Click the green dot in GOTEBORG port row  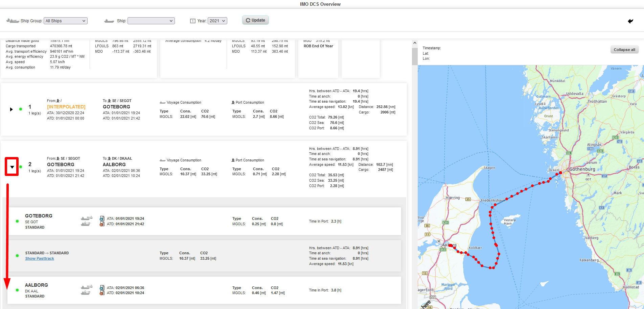pyautogui.click(x=17, y=221)
